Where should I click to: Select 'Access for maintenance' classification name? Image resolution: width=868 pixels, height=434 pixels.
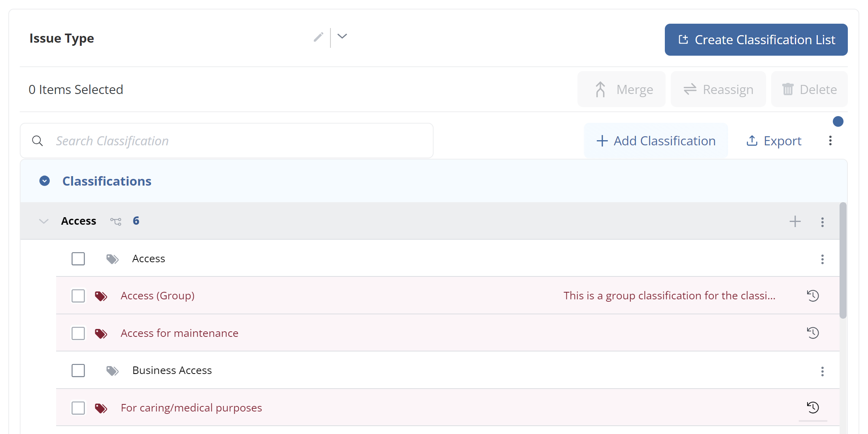tap(179, 333)
